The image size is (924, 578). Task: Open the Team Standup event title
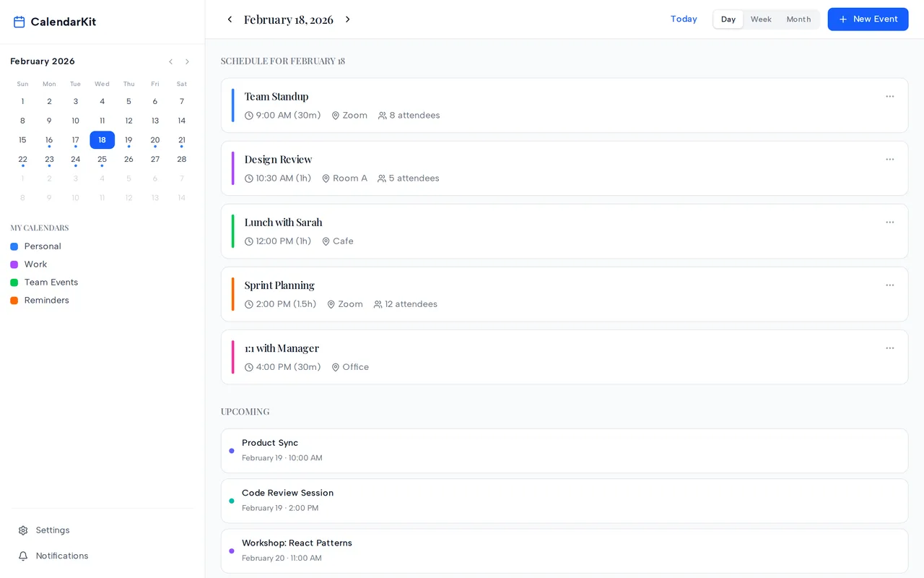[276, 96]
